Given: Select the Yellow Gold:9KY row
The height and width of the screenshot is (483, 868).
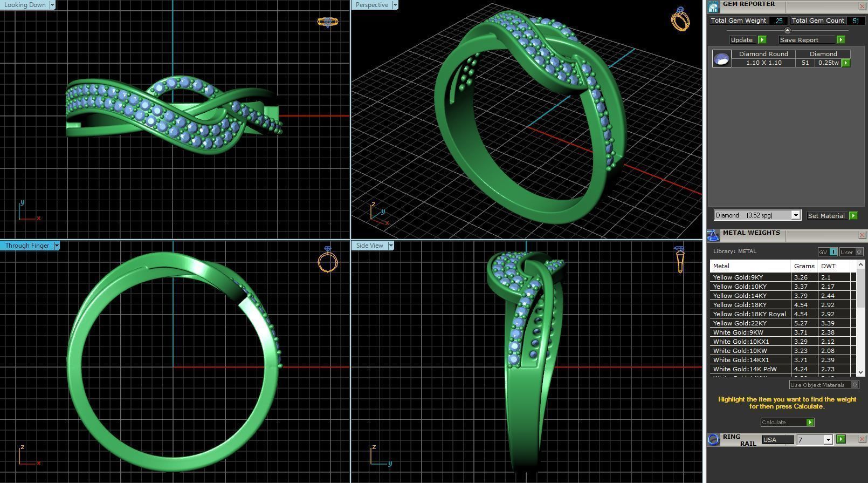Looking at the screenshot, I should 783,277.
